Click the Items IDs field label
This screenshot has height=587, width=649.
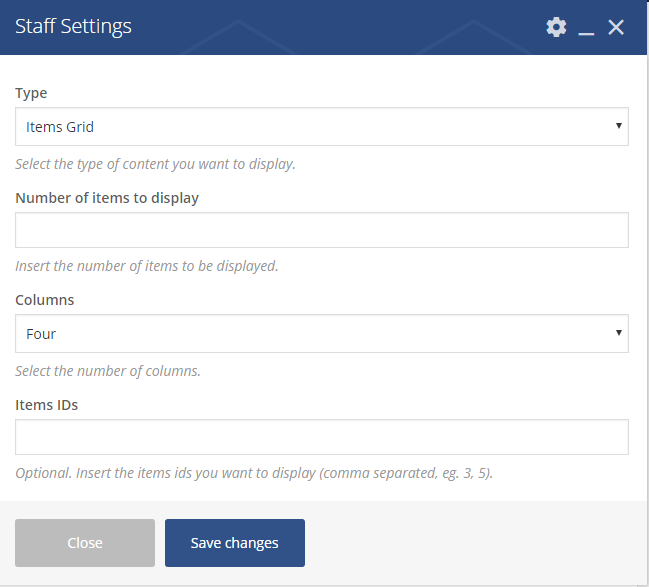point(46,405)
